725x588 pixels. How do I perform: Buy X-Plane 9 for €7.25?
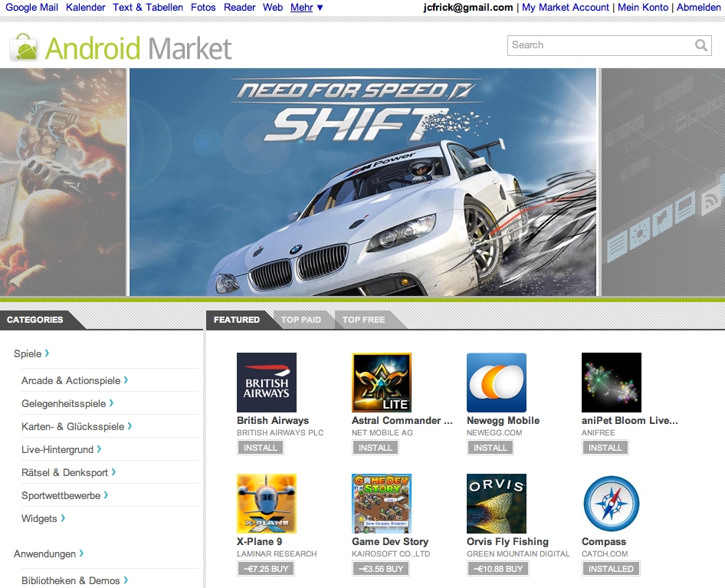tap(266, 569)
